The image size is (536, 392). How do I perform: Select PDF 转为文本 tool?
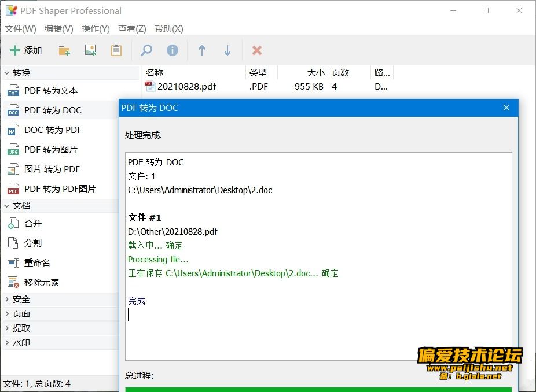coord(51,91)
